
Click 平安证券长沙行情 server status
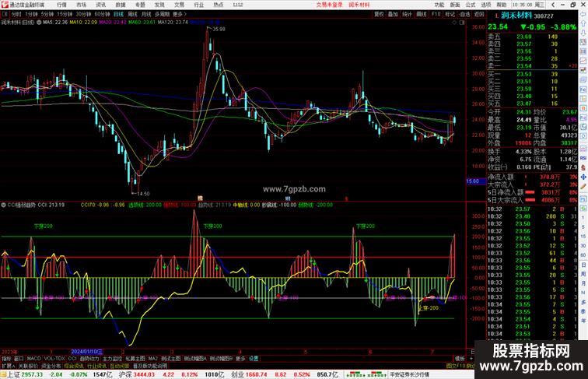click(409, 374)
